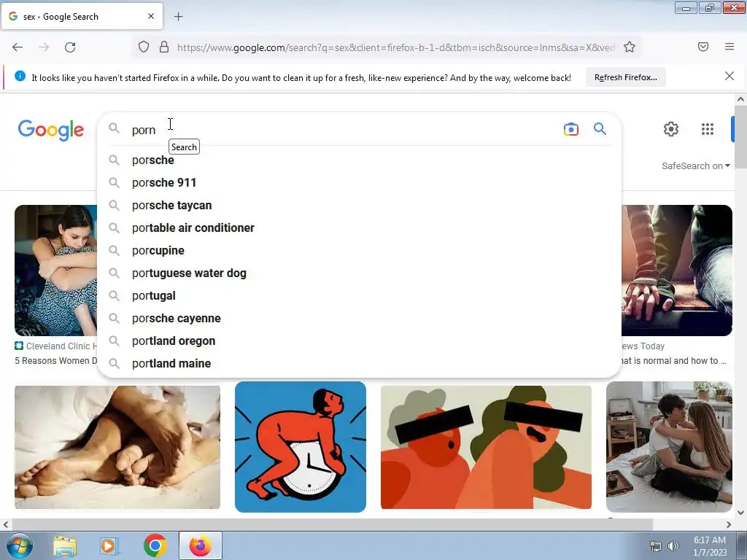Open Google search by image camera icon

coord(570,129)
